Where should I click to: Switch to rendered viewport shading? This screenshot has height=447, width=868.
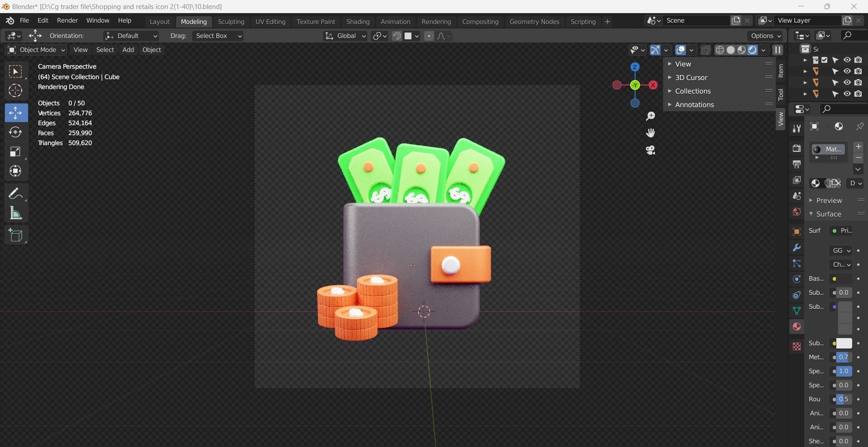(752, 50)
